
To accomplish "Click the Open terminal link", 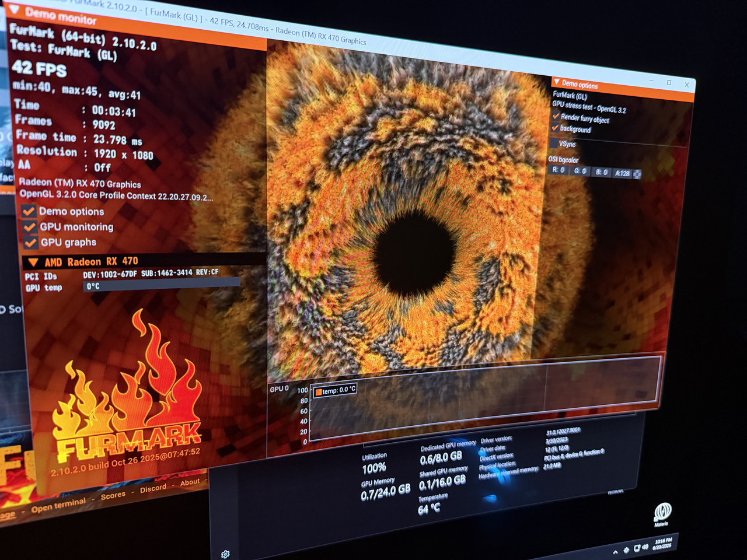I will point(58,505).
